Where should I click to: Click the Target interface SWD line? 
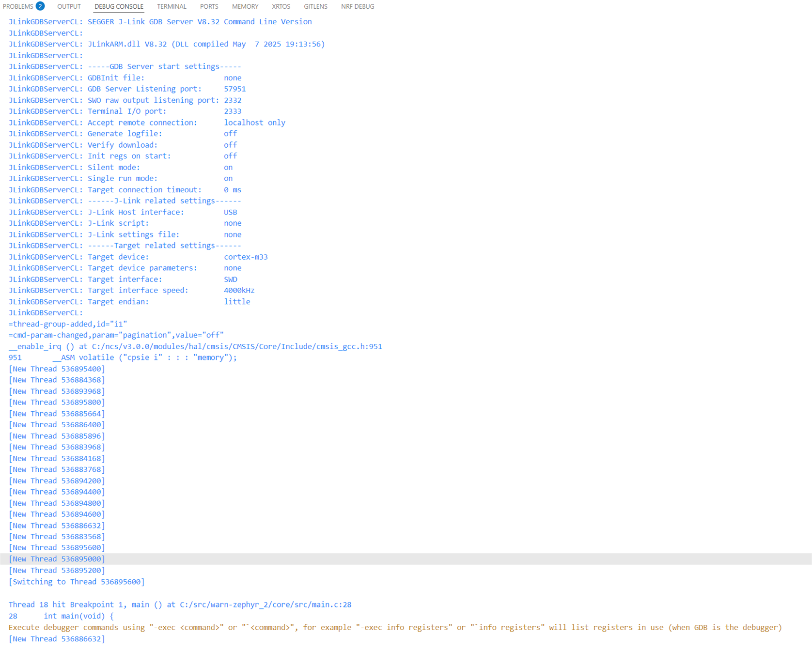pyautogui.click(x=123, y=279)
